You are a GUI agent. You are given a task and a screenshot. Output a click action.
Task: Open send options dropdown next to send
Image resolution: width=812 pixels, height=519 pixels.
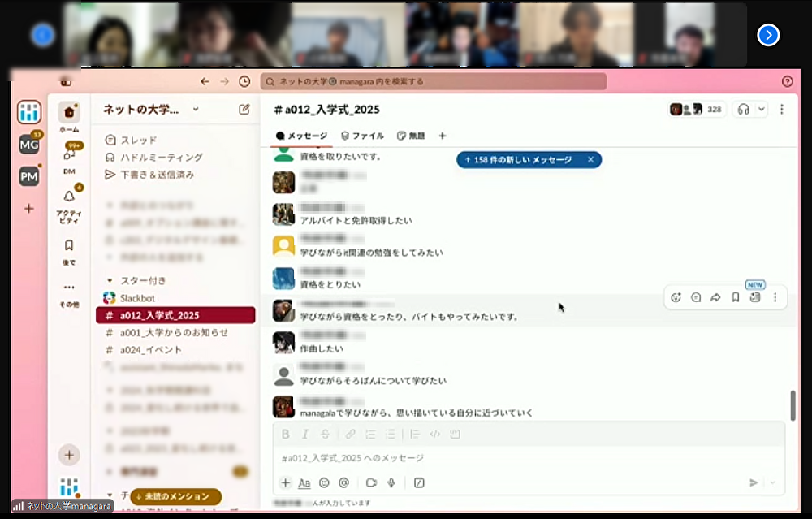click(x=772, y=482)
